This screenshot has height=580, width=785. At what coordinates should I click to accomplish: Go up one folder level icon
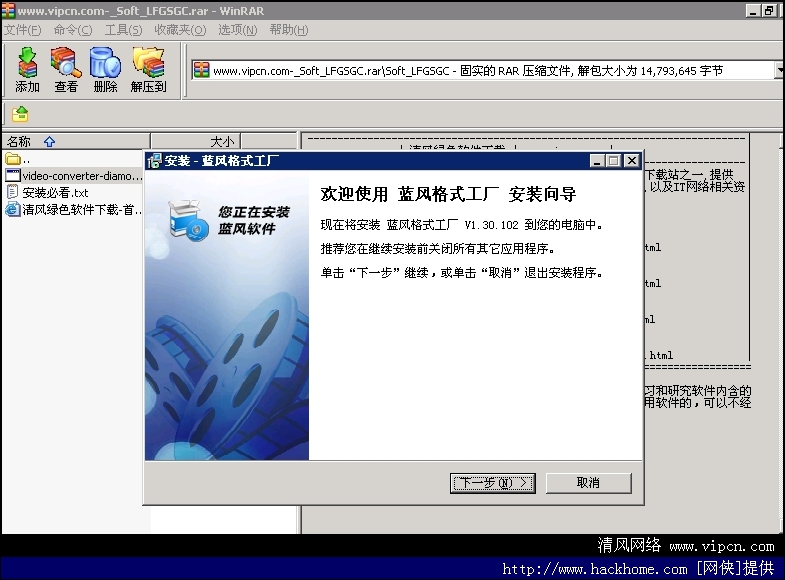pyautogui.click(x=20, y=115)
